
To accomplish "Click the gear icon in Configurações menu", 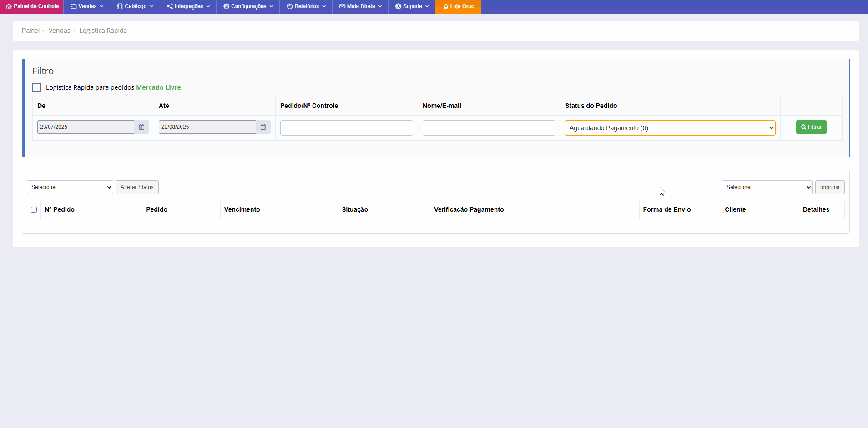I will 226,6.
